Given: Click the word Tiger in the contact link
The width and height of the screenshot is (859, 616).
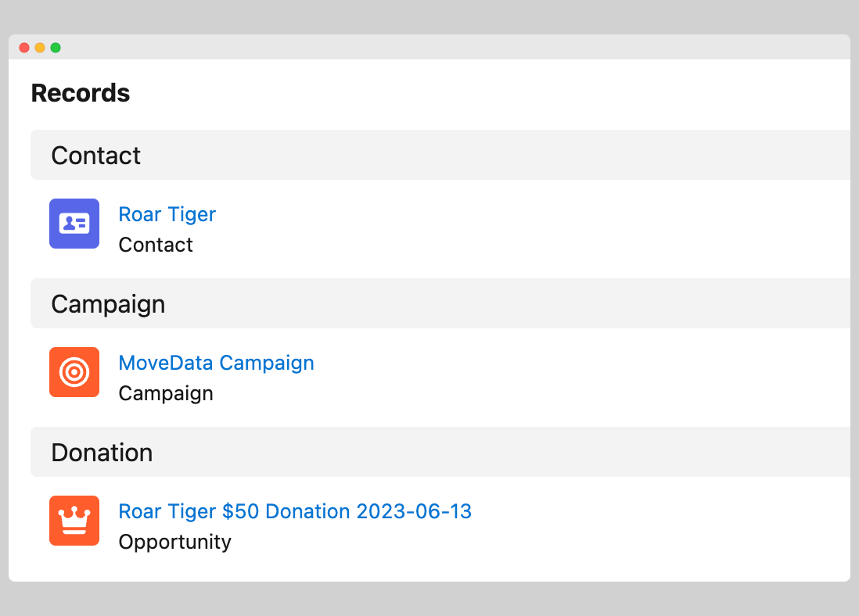Looking at the screenshot, I should 192,214.
